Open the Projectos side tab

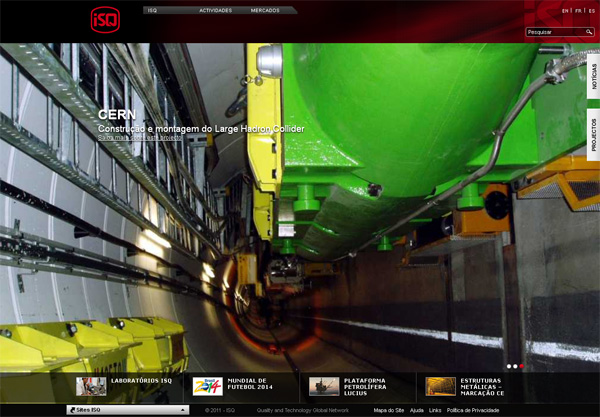[x=593, y=134]
